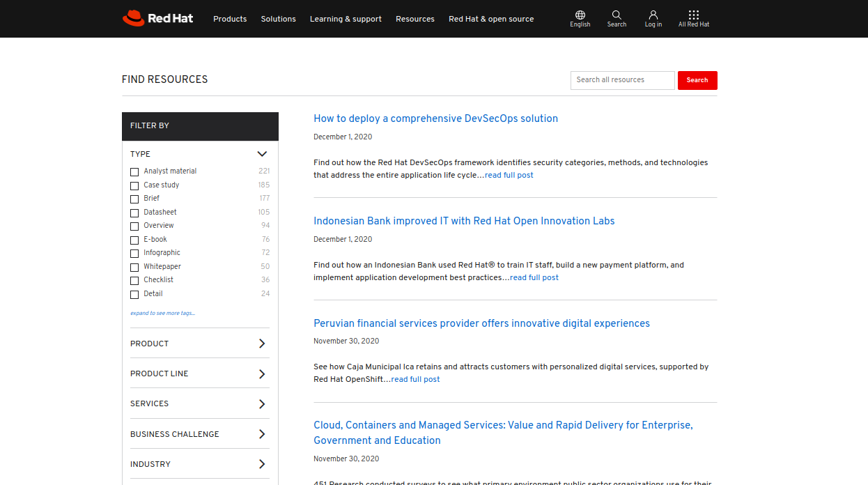Focus the Search all resources field
The width and height of the screenshot is (868, 485).
coord(622,80)
